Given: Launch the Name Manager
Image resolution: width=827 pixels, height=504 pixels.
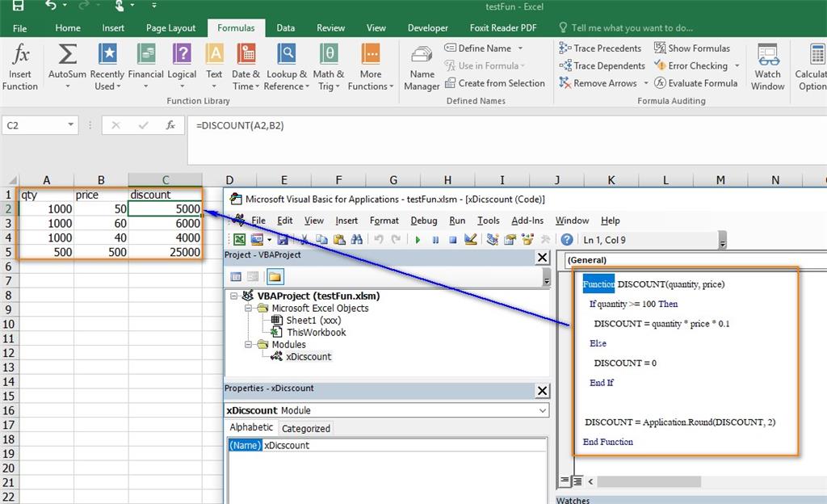Looking at the screenshot, I should point(422,67).
